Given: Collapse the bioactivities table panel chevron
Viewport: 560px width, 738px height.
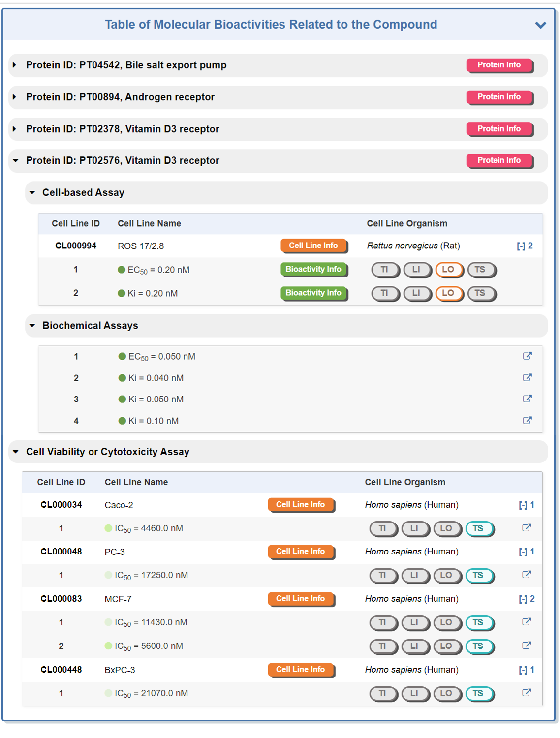Looking at the screenshot, I should [x=540, y=25].
